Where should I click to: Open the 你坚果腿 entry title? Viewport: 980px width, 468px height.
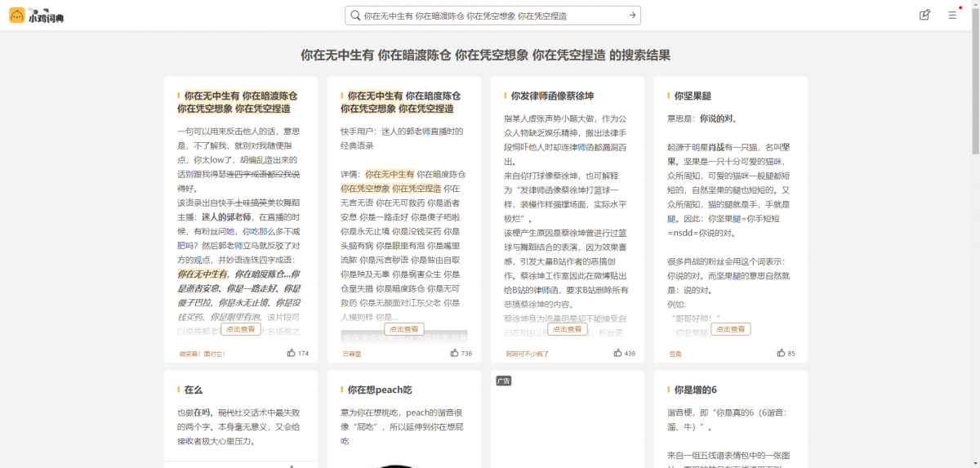pyautogui.click(x=693, y=96)
